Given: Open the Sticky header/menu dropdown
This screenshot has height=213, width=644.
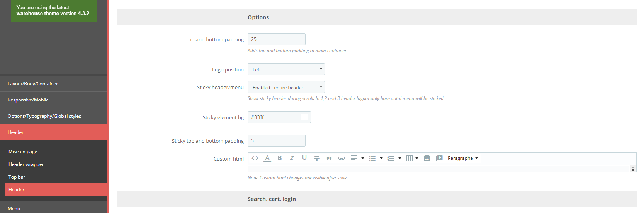Looking at the screenshot, I should [x=286, y=87].
